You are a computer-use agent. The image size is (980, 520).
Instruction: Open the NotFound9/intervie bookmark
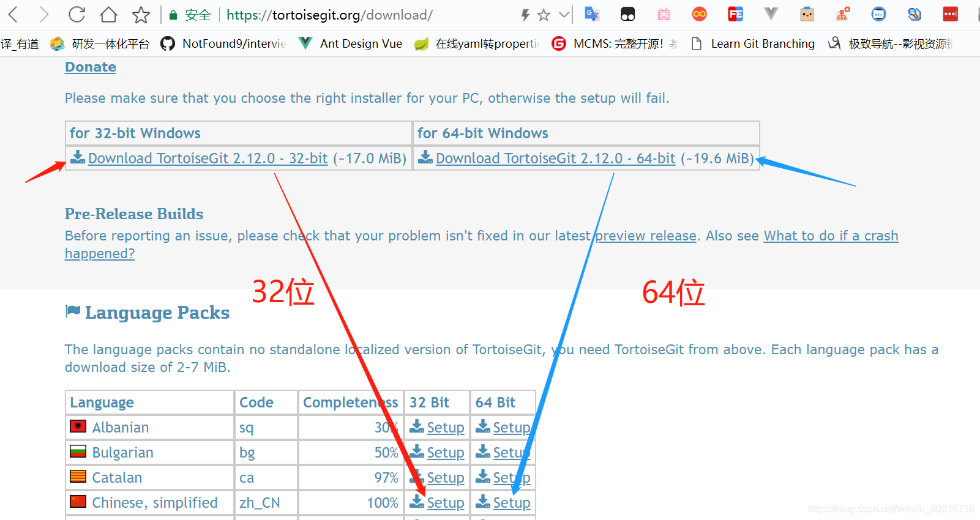(x=223, y=43)
